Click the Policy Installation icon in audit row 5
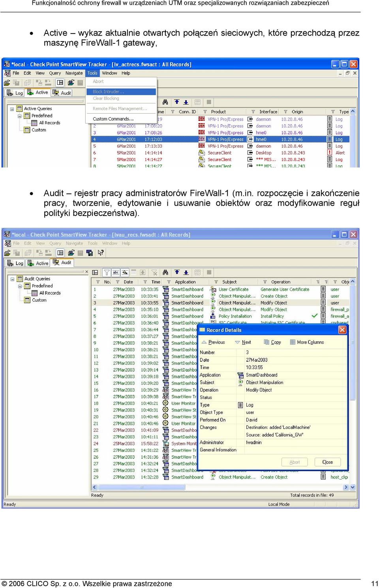The image size is (379, 588). pos(213,316)
